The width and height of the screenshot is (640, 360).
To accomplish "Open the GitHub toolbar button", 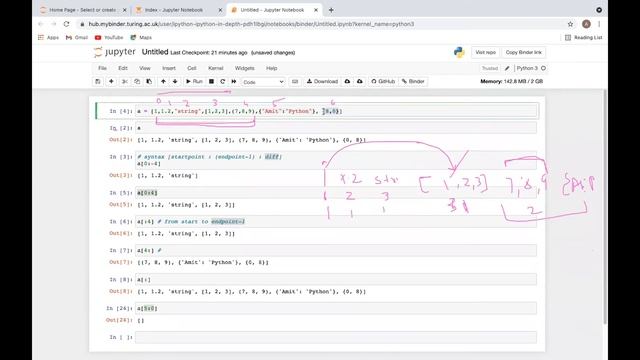I will point(383,82).
